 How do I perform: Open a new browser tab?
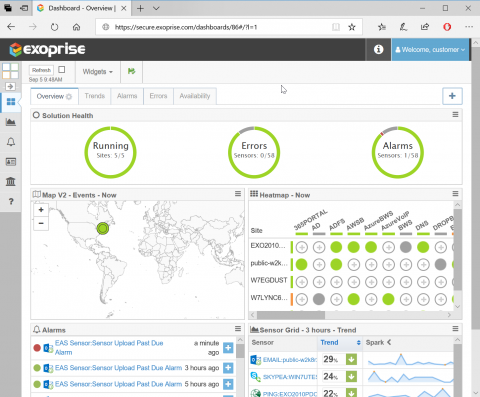point(140,8)
